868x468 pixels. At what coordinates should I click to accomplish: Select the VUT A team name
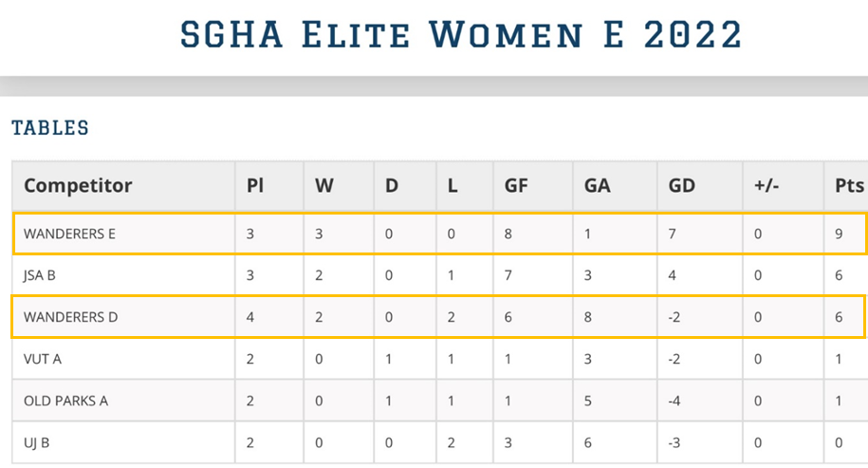coord(43,359)
